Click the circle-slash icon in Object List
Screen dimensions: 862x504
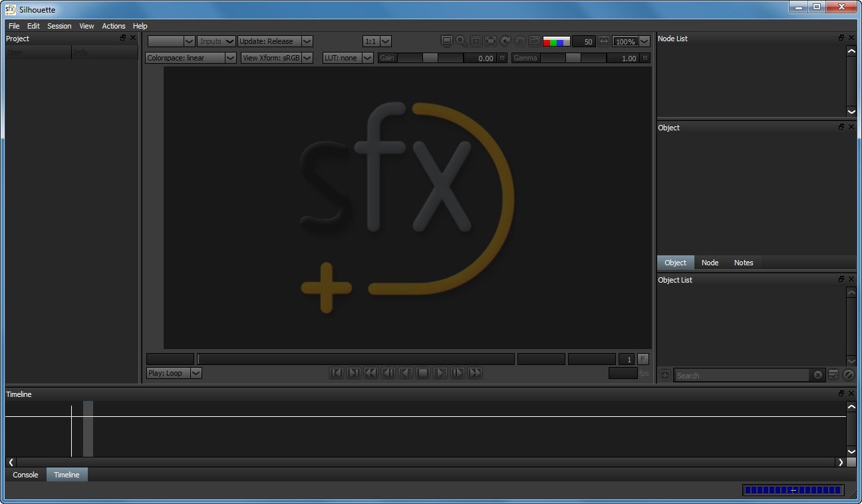click(849, 375)
